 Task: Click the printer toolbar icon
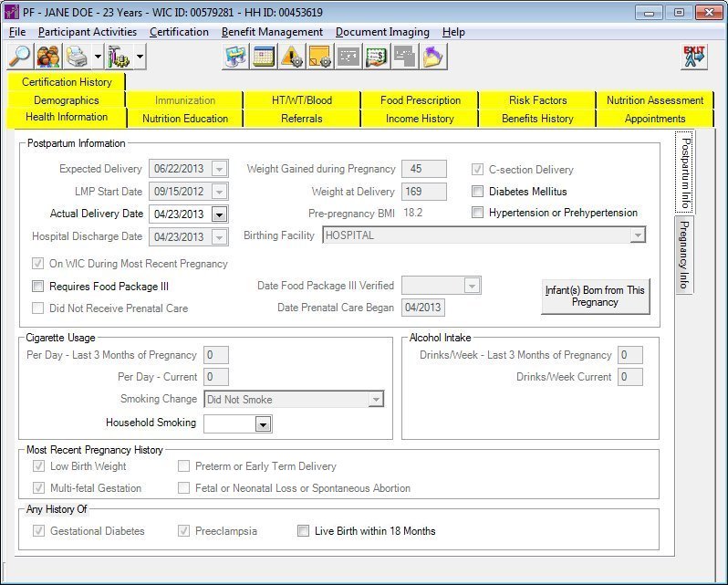pyautogui.click(x=77, y=57)
